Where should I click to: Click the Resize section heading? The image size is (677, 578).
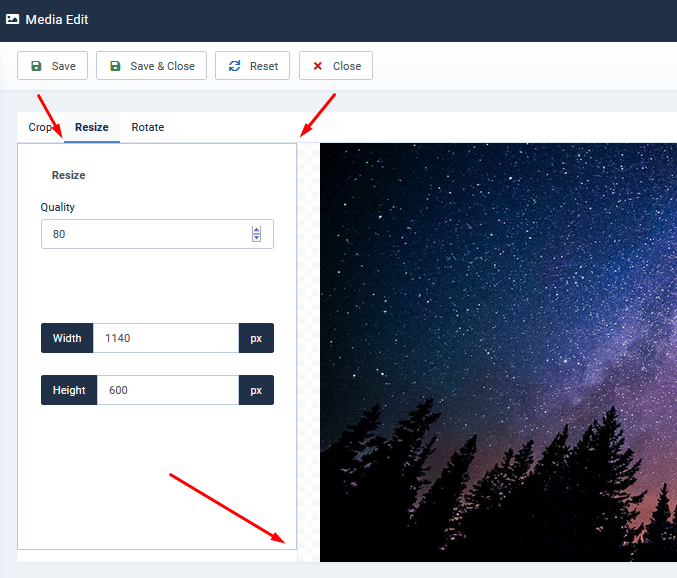click(x=69, y=175)
